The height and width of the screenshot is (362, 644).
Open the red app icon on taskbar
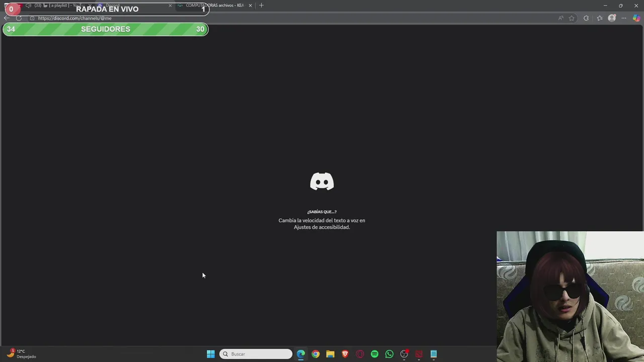pos(419,354)
